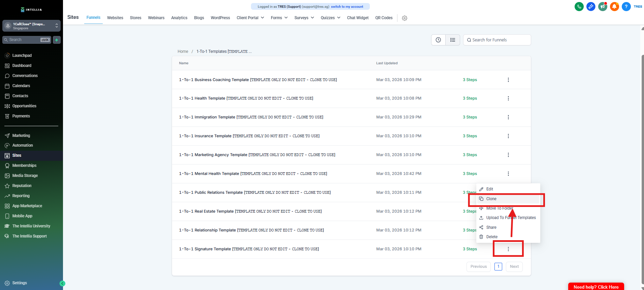Open the Analytics tab
The image size is (644, 290).
click(179, 18)
